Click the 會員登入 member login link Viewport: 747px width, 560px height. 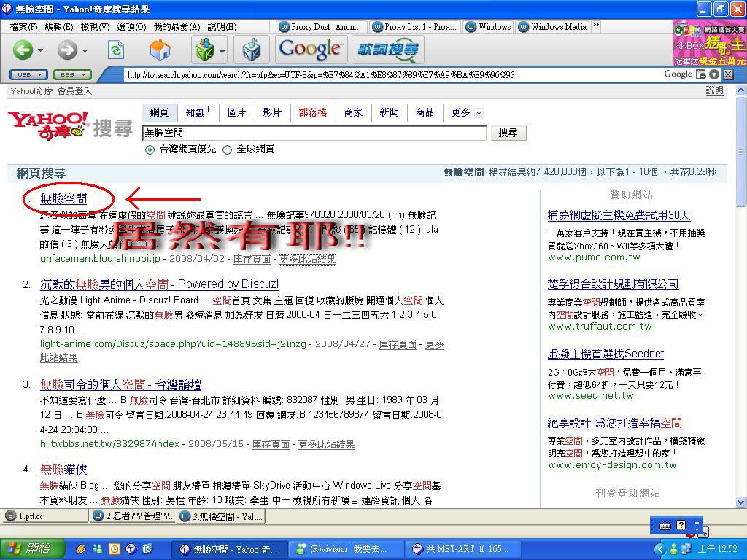[x=74, y=91]
